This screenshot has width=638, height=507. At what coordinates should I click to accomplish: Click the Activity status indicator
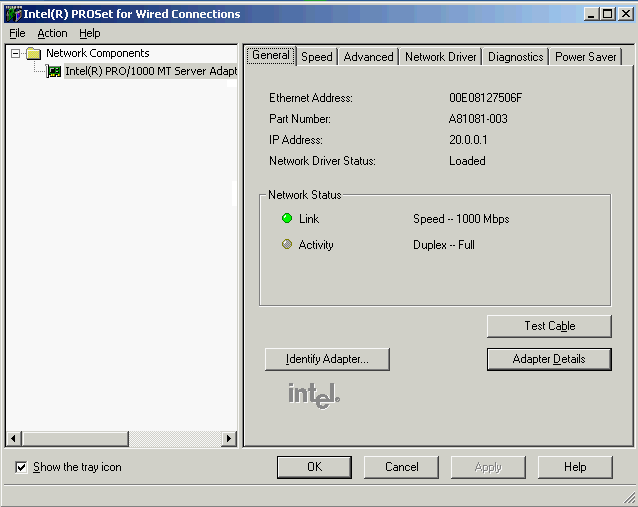(287, 244)
